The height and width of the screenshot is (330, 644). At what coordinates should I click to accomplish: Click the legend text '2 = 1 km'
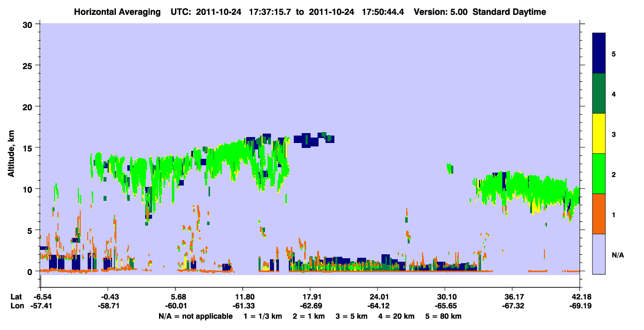(309, 316)
